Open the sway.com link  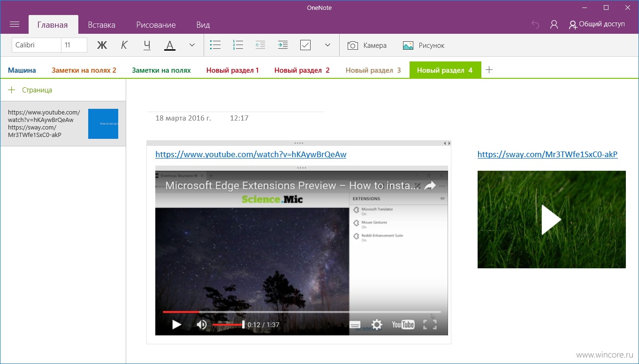548,154
